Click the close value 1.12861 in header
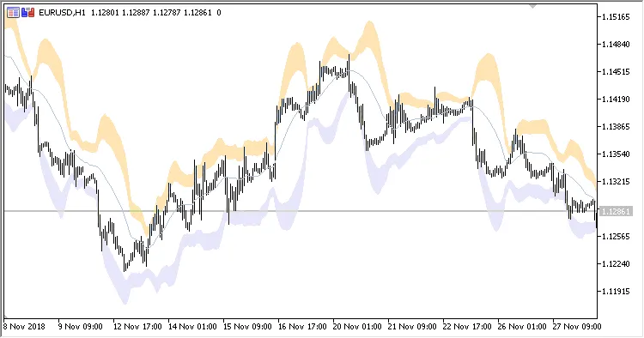This screenshot has height=338, width=644. [x=197, y=13]
